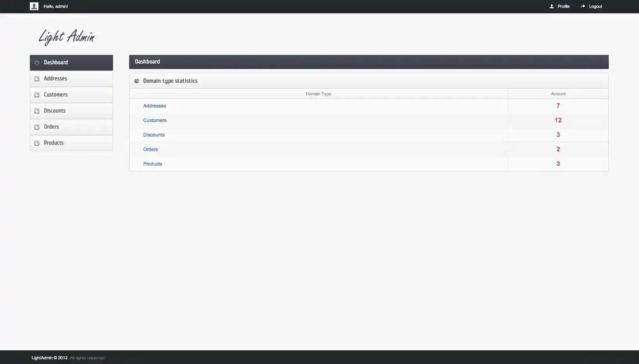Open Customers from the statistics table
Screen dimensions: 639x364
[155, 120]
